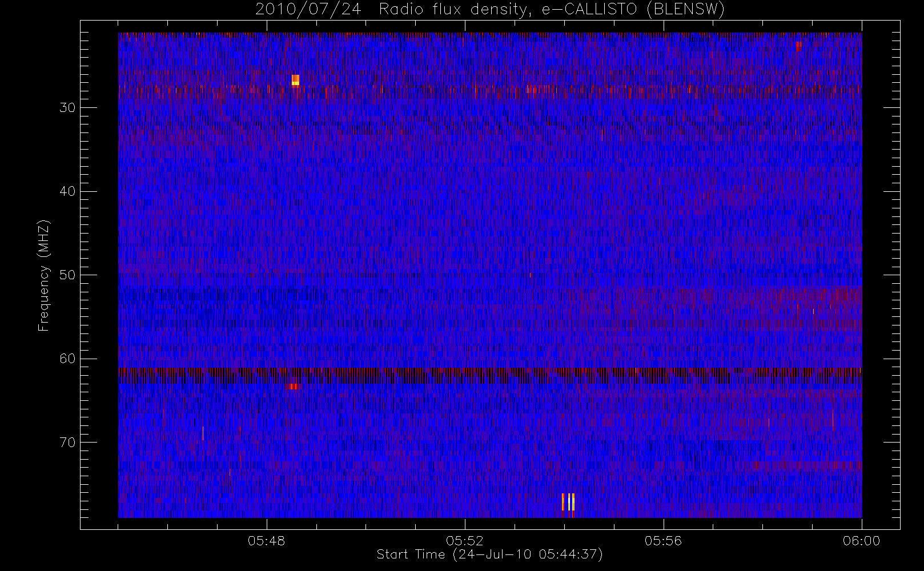Image resolution: width=924 pixels, height=571 pixels.
Task: Click the 70 frequency tick label
Action: (x=67, y=443)
